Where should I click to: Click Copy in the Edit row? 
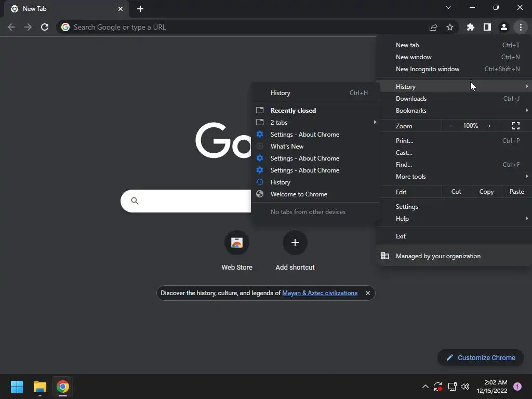pos(486,192)
